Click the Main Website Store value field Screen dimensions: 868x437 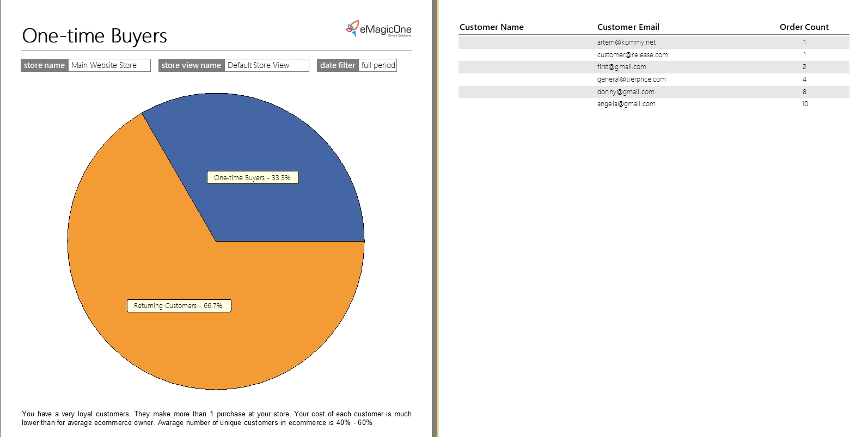click(x=109, y=65)
